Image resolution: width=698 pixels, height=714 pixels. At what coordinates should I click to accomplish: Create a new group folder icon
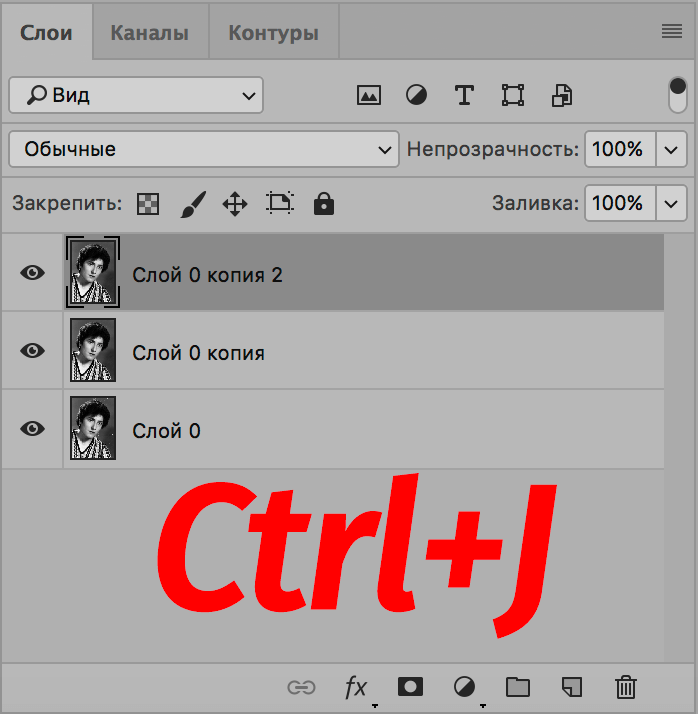pyautogui.click(x=518, y=687)
